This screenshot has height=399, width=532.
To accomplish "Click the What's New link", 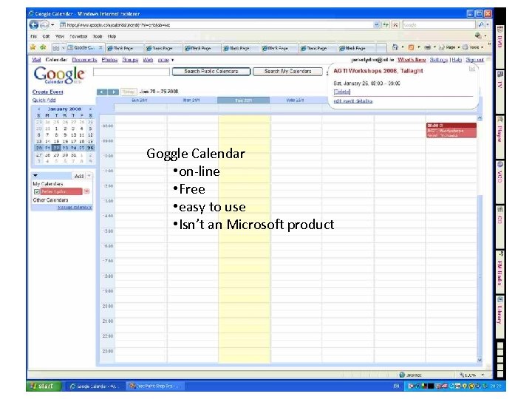I will point(412,60).
